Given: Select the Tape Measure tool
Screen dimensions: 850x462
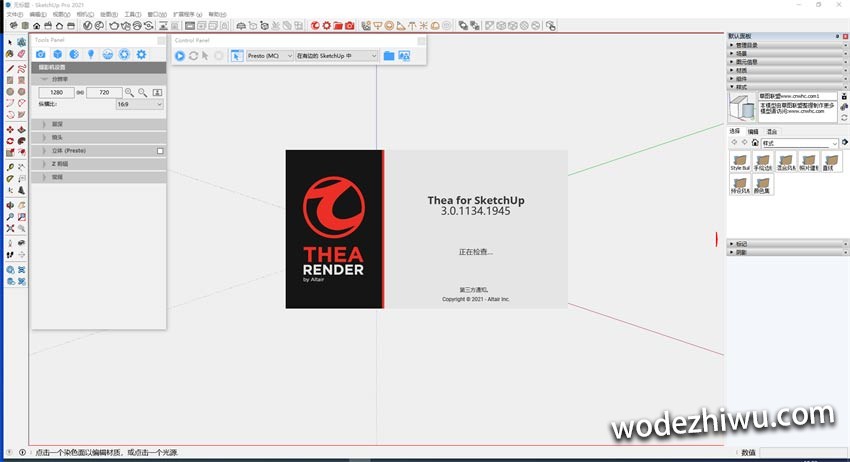Looking at the screenshot, I should 10,167.
